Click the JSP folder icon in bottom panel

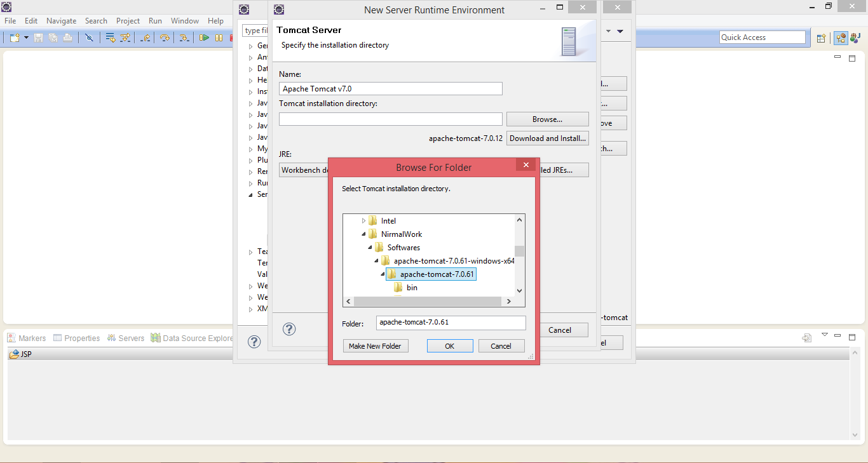pos(14,354)
